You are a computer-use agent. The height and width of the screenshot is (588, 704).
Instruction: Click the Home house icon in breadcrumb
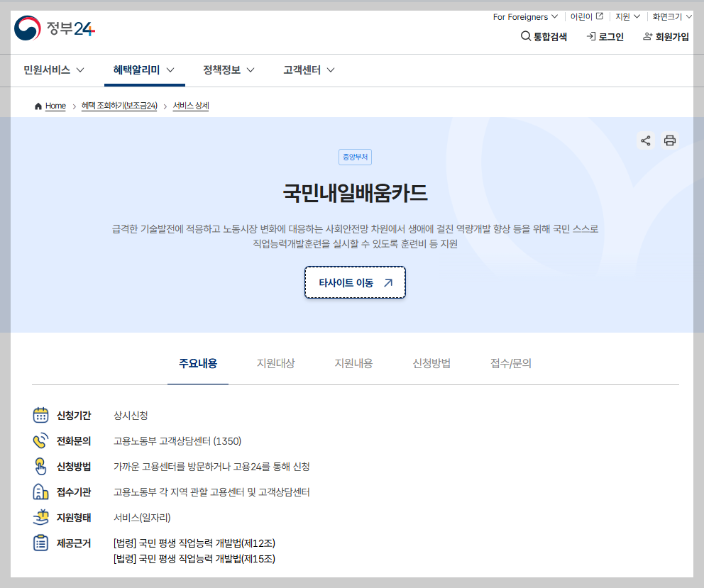[x=38, y=105]
